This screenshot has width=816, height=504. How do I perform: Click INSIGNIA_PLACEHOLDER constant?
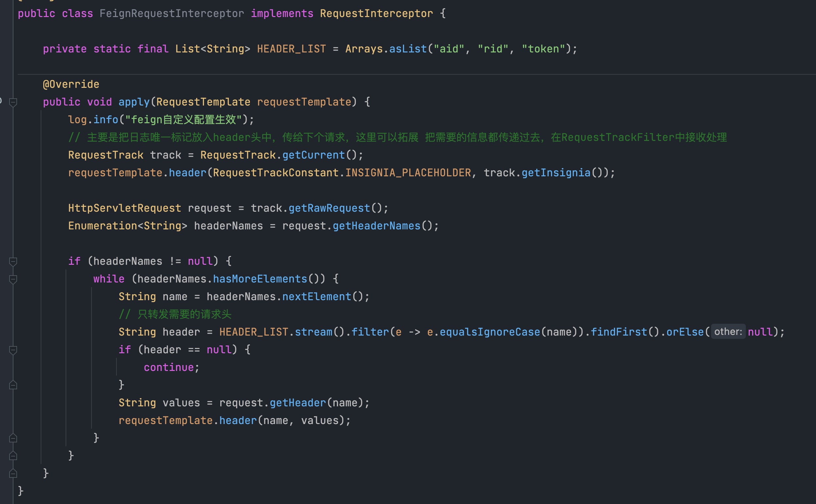click(x=408, y=173)
